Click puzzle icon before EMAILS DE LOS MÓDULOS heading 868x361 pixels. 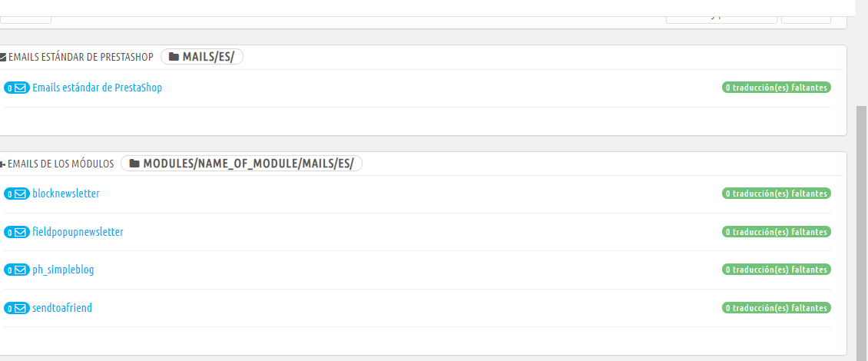pos(3,164)
